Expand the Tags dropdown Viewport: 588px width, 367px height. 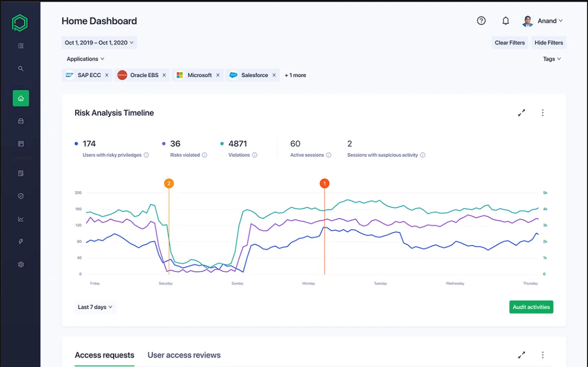[x=552, y=59]
